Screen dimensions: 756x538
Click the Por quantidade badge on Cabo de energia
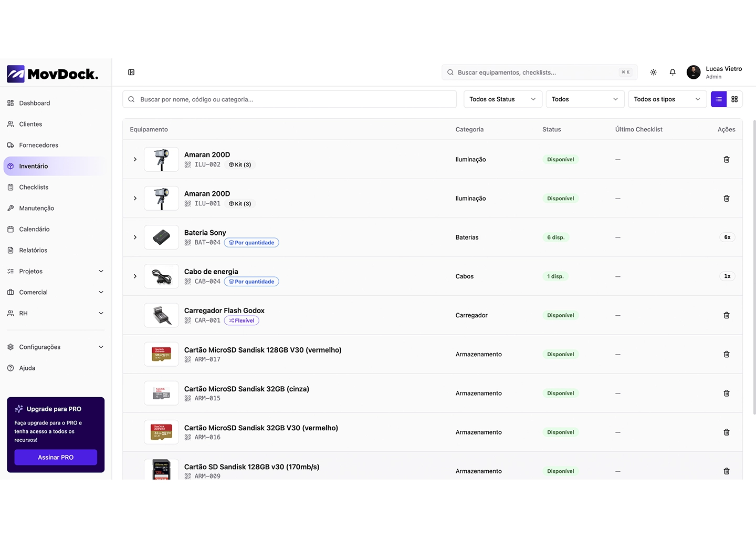[x=251, y=282]
